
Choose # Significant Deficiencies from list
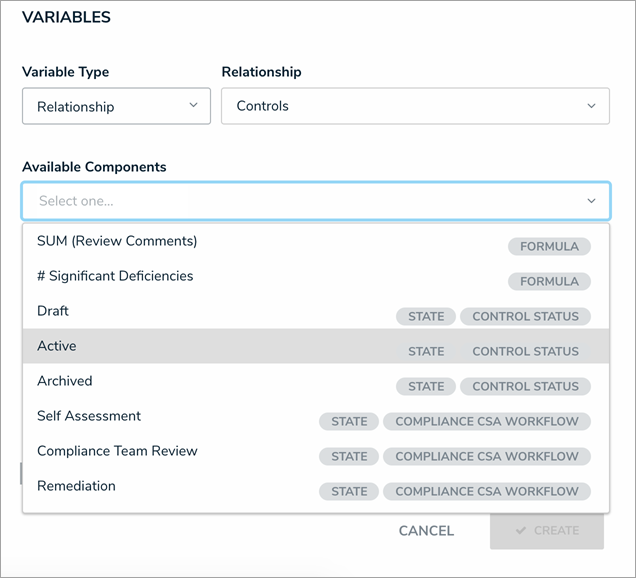[115, 276]
